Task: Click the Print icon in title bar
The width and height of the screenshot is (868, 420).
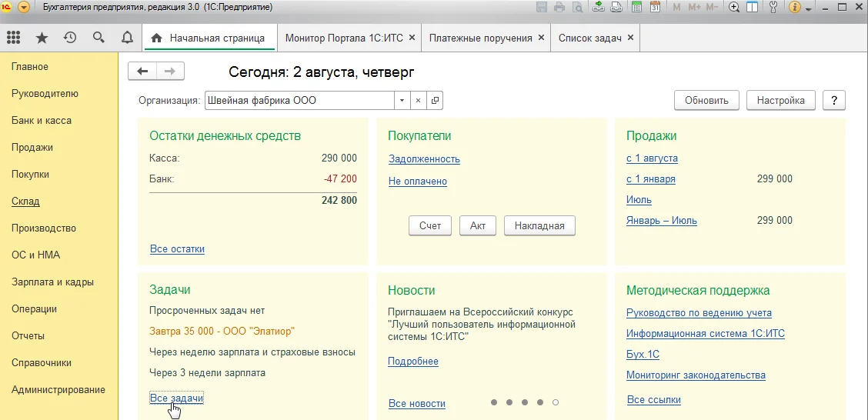Action: (x=559, y=7)
